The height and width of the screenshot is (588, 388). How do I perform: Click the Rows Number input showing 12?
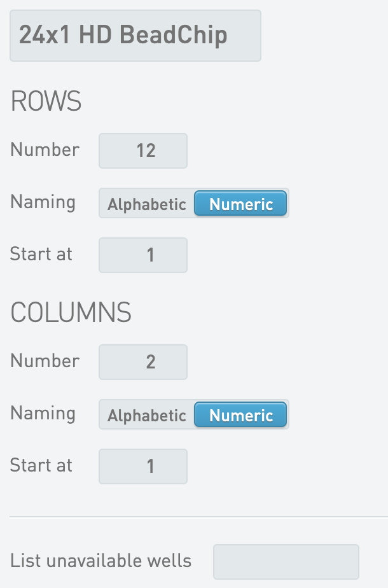tap(143, 151)
